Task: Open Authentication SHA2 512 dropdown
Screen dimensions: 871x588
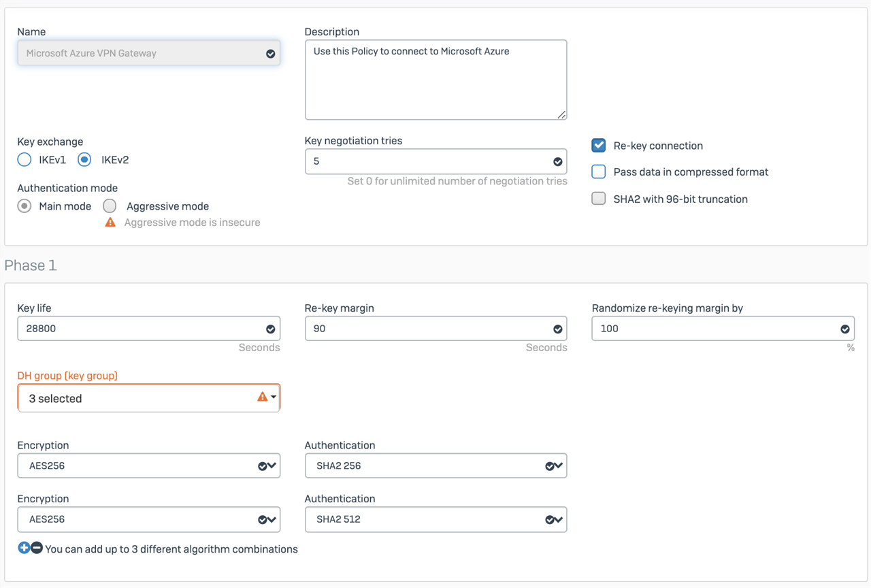Action: click(x=436, y=519)
